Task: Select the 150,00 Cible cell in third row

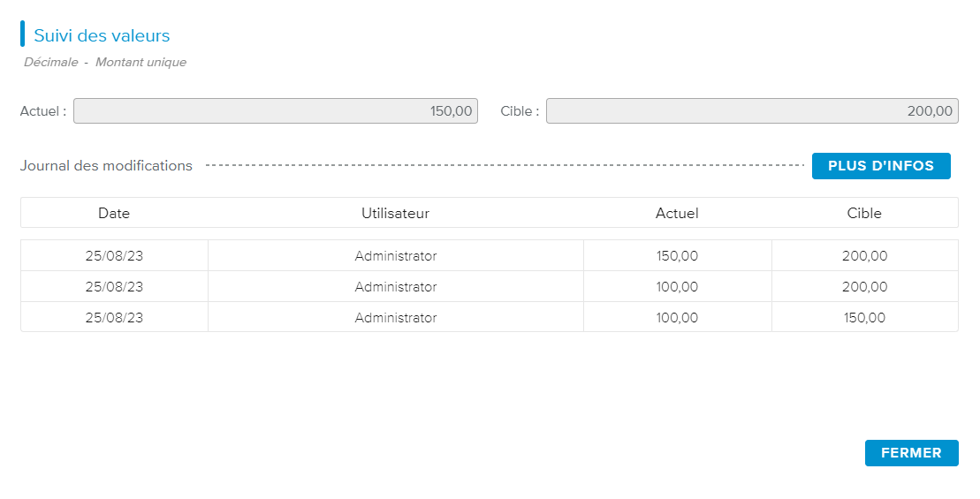Action: pyautogui.click(x=864, y=318)
